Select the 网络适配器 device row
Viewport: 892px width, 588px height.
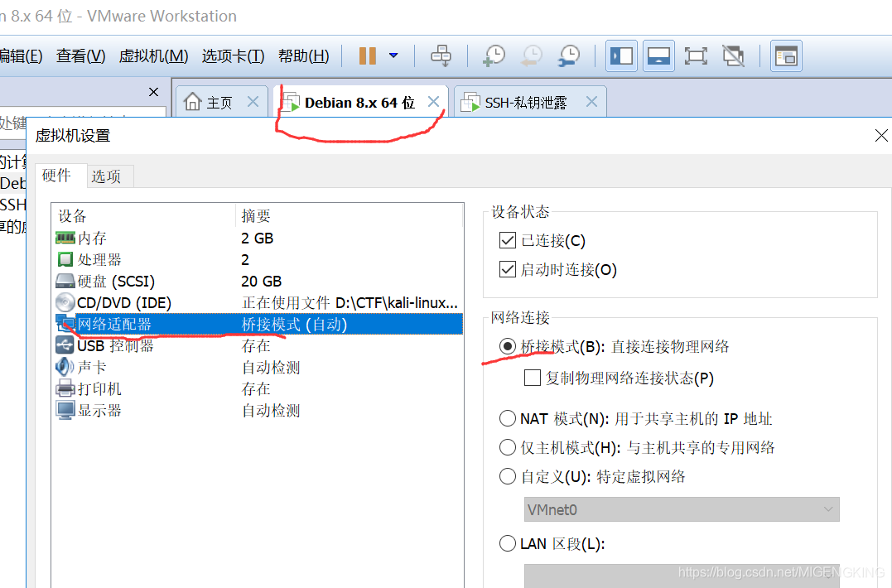(258, 324)
